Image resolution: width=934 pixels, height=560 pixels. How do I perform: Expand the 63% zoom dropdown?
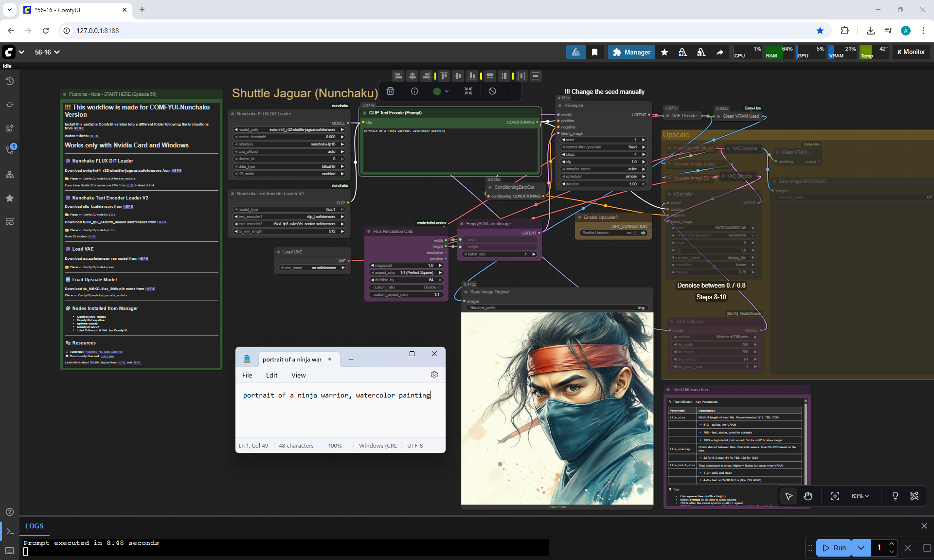click(x=860, y=496)
